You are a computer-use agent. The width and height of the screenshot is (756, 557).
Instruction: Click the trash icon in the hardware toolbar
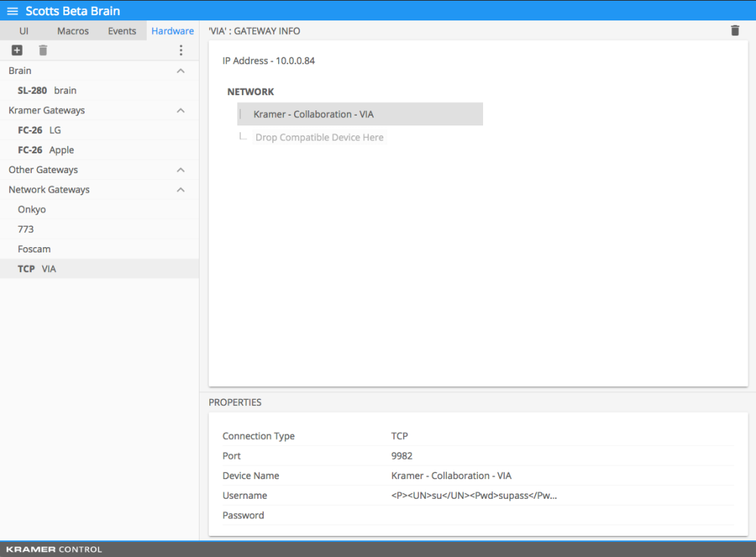43,50
